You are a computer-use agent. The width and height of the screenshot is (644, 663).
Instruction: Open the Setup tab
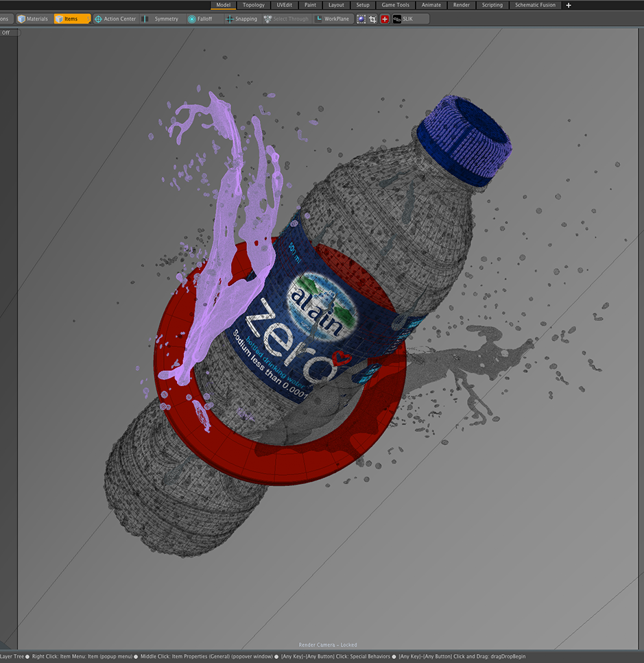[x=363, y=5]
